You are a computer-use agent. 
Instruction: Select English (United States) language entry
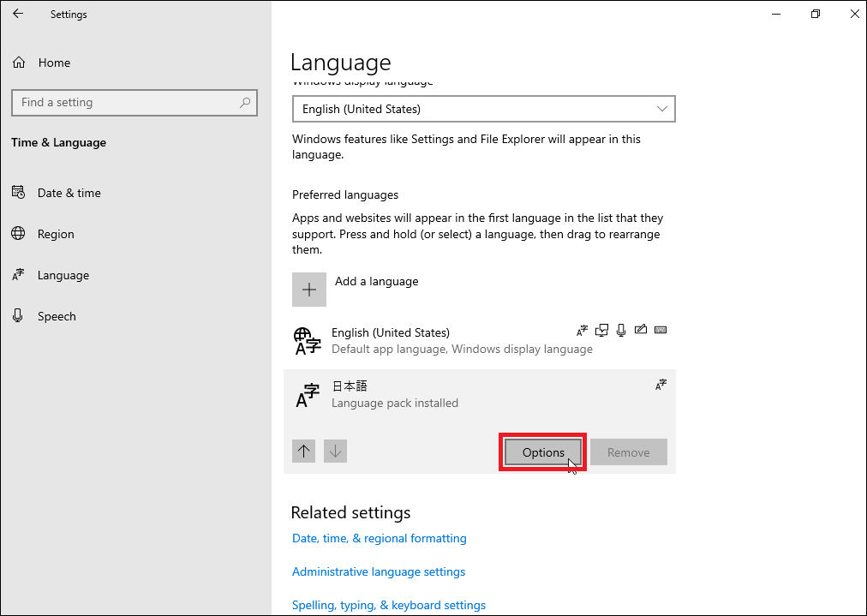(x=390, y=332)
